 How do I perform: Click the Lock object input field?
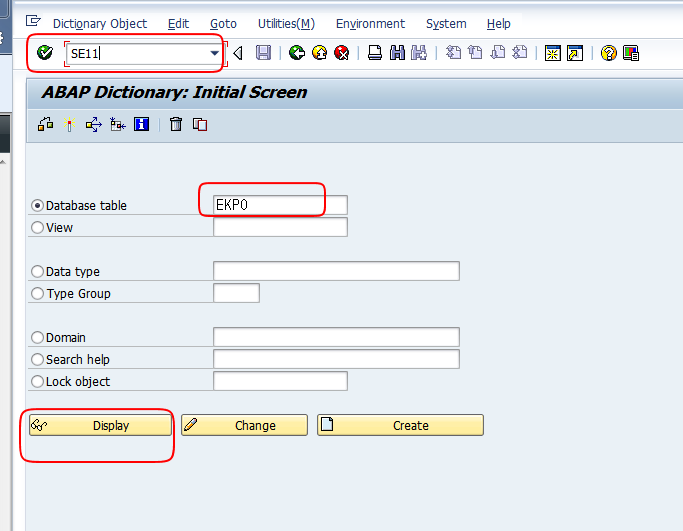[x=280, y=381]
